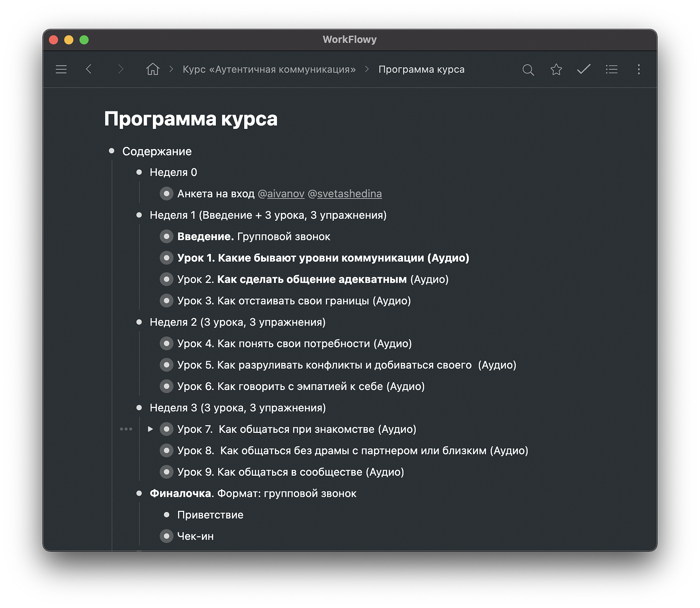
Task: Click text Содержание
Action: [157, 152]
